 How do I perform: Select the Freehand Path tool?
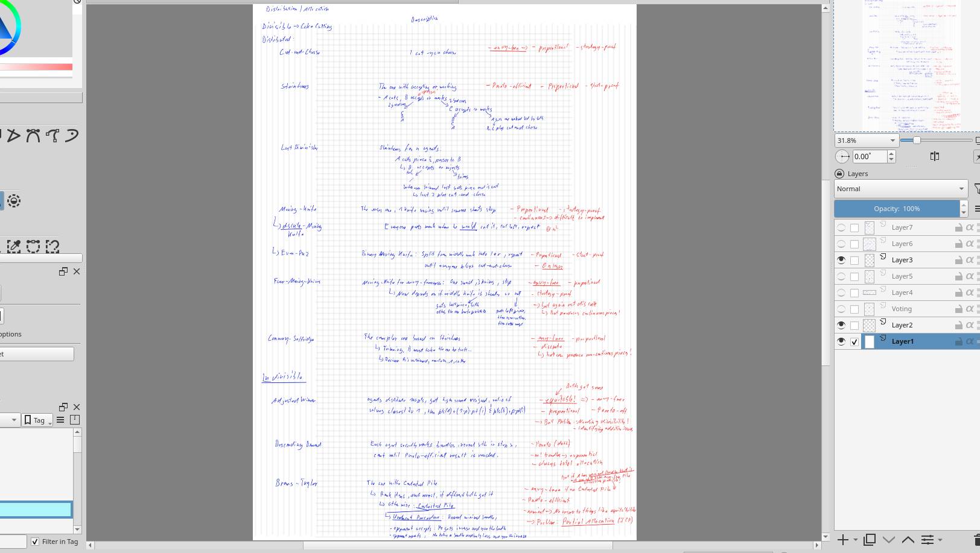coord(52,136)
